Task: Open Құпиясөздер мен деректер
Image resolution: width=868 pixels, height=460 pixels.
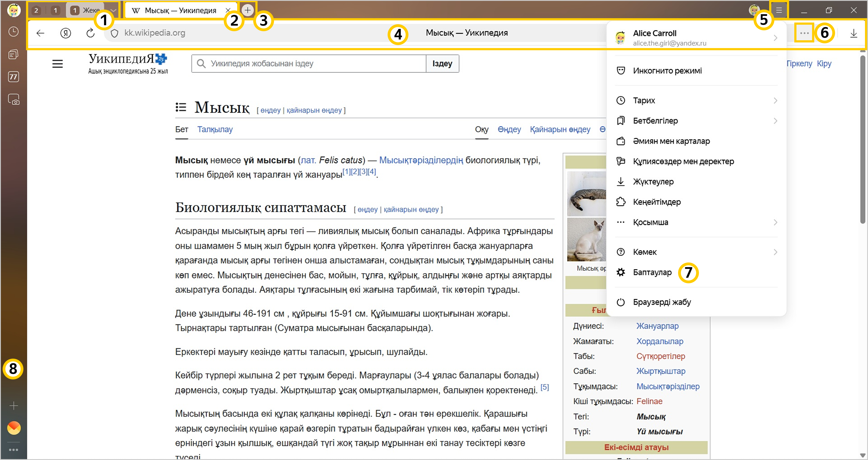Action: pos(696,161)
